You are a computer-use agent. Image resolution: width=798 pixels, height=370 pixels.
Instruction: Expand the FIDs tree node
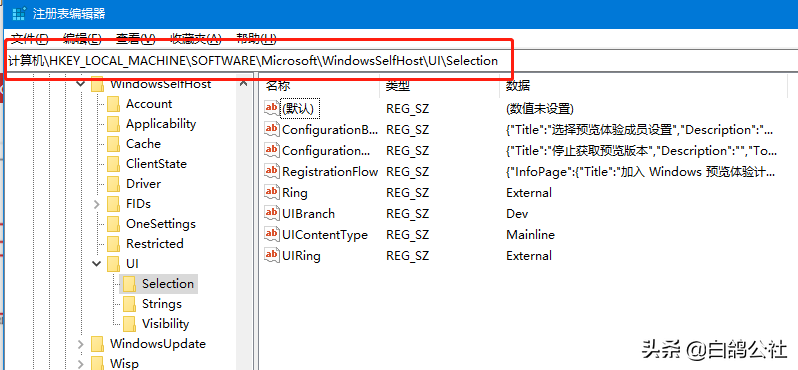click(x=97, y=204)
